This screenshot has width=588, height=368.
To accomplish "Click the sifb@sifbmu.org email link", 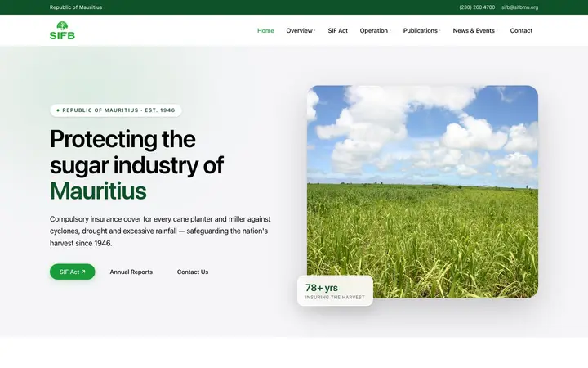I will coord(519,7).
